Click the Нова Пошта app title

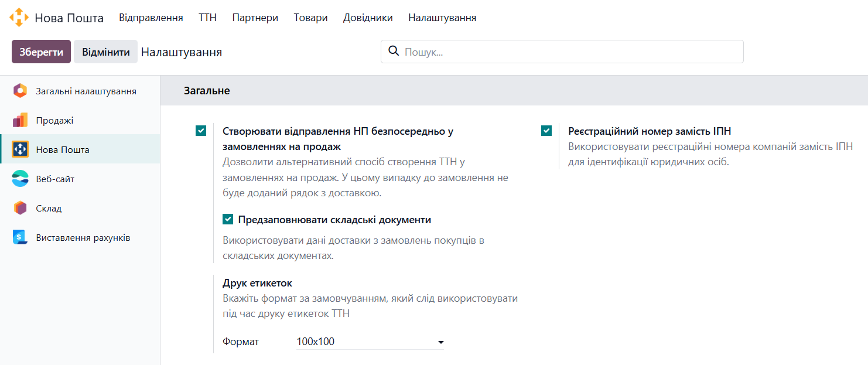pyautogui.click(x=69, y=18)
